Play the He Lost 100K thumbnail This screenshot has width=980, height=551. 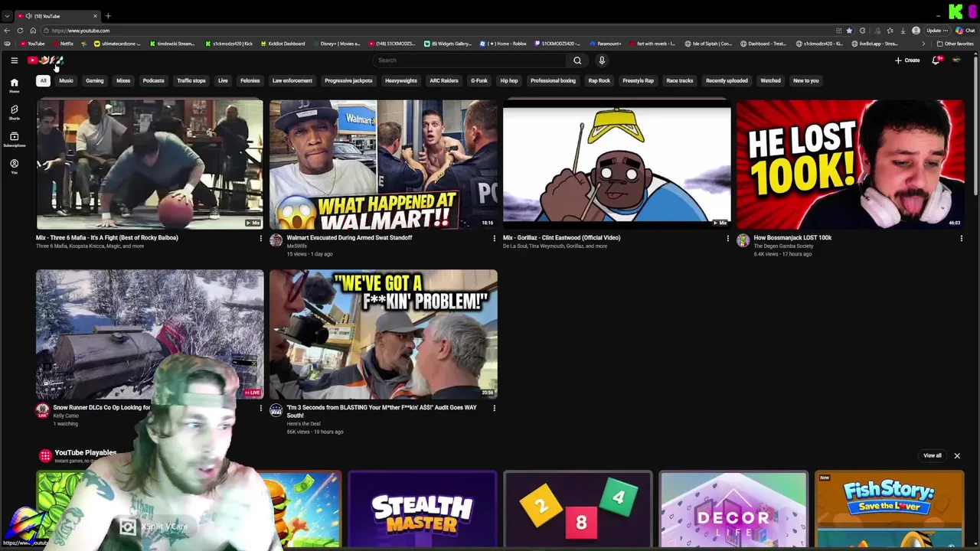tap(850, 165)
